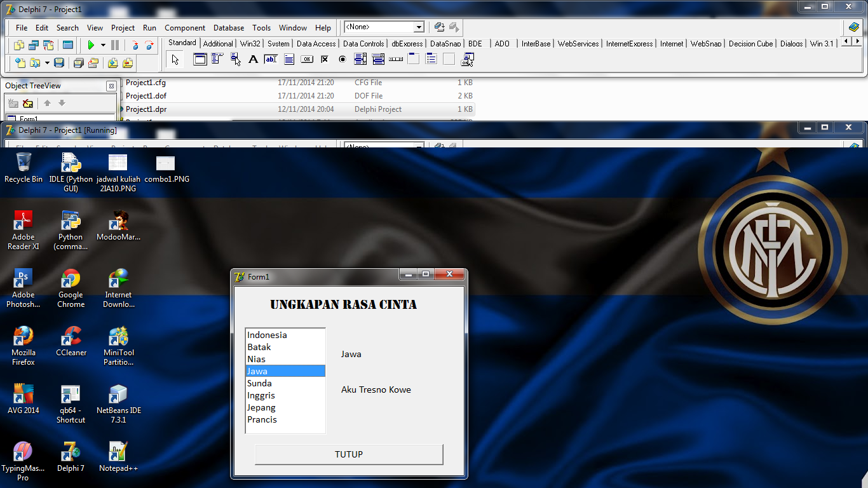Expand the Open file dropdown arrow

pyautogui.click(x=47, y=63)
